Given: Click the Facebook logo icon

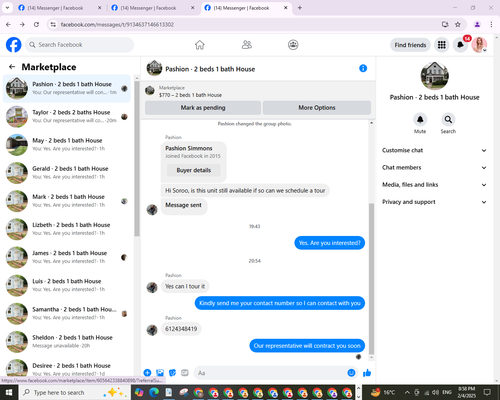Looking at the screenshot, I should (x=14, y=45).
